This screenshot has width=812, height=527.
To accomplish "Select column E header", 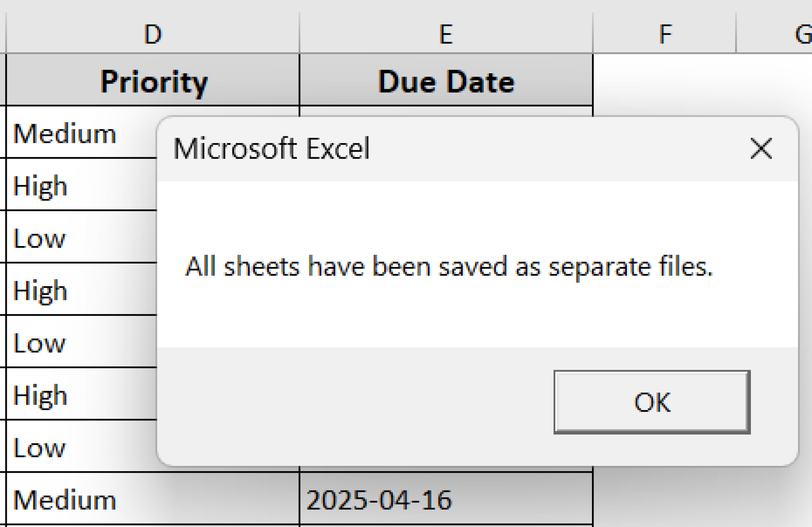I will pos(446,34).
